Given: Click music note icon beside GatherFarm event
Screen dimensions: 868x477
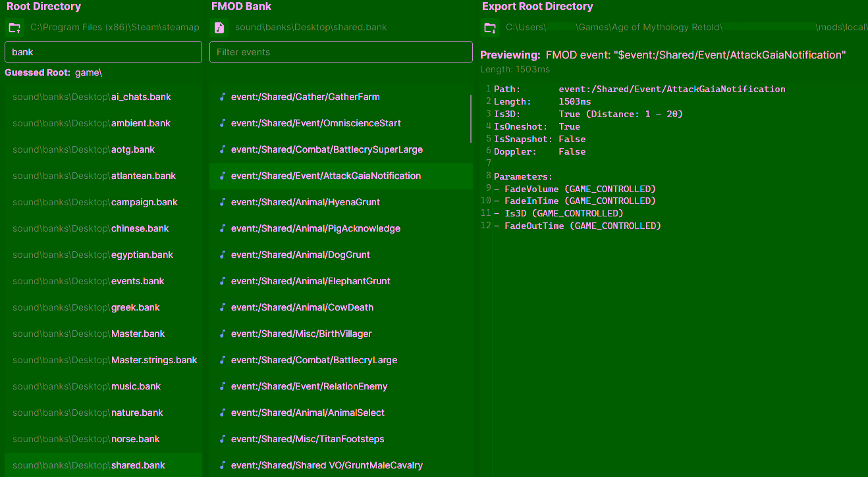Looking at the screenshot, I should tap(222, 97).
